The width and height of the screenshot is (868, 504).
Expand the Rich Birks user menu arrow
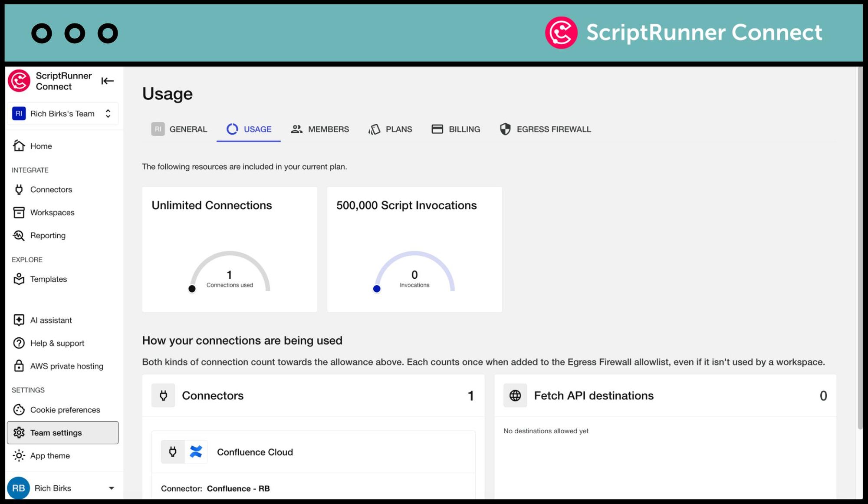coord(112,488)
